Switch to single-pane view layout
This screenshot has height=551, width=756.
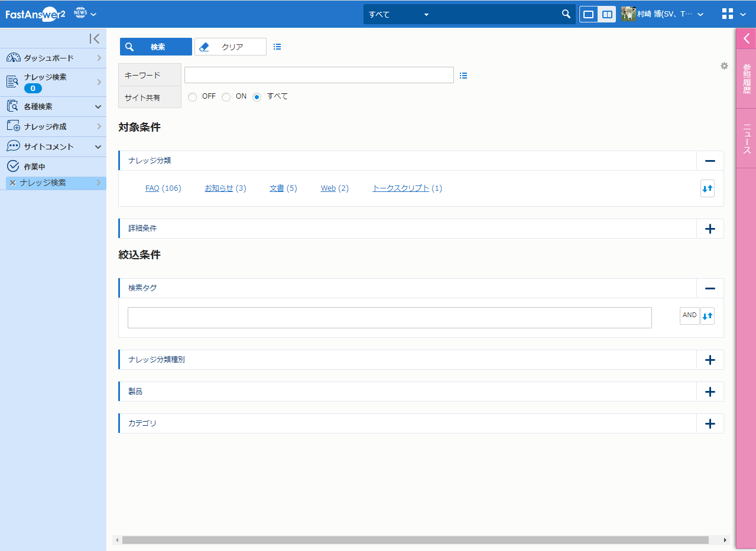tap(589, 14)
